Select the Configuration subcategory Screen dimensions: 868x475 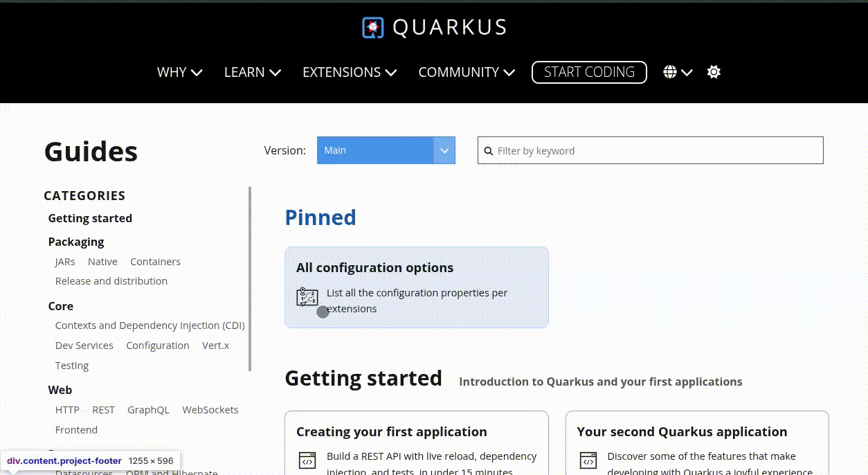[x=158, y=346]
